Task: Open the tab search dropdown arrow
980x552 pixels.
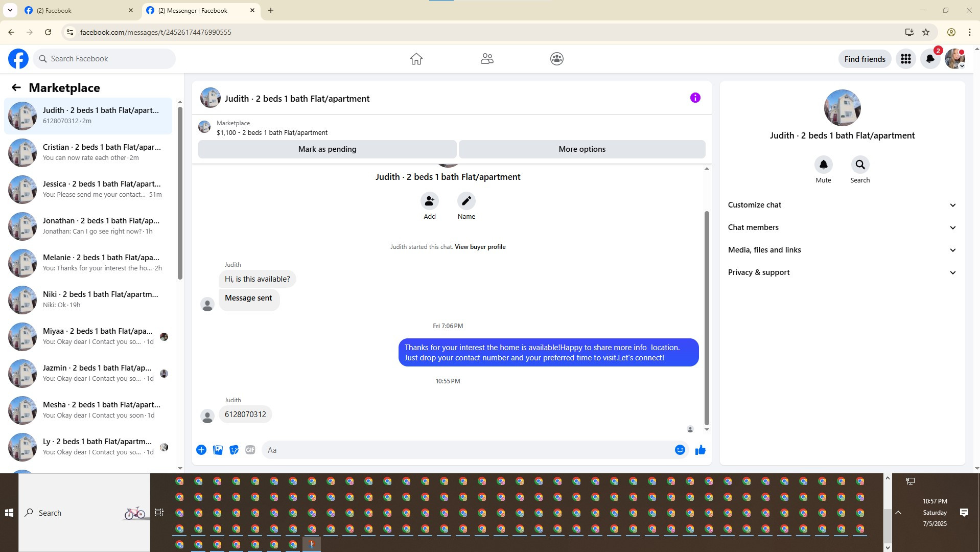Action: pyautogui.click(x=10, y=10)
